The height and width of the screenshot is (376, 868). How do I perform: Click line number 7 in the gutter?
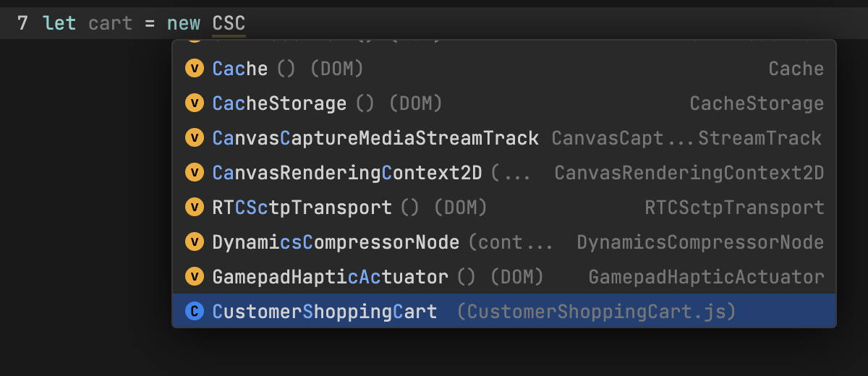22,23
